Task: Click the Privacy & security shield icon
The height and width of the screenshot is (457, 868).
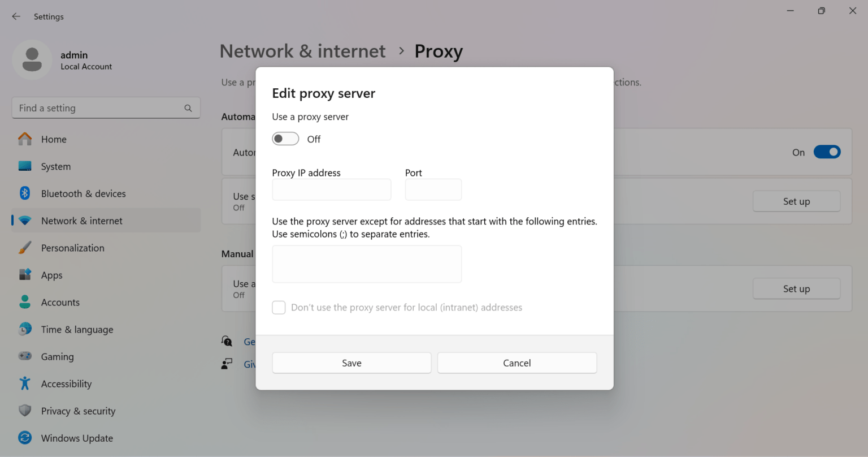Action: [25, 411]
